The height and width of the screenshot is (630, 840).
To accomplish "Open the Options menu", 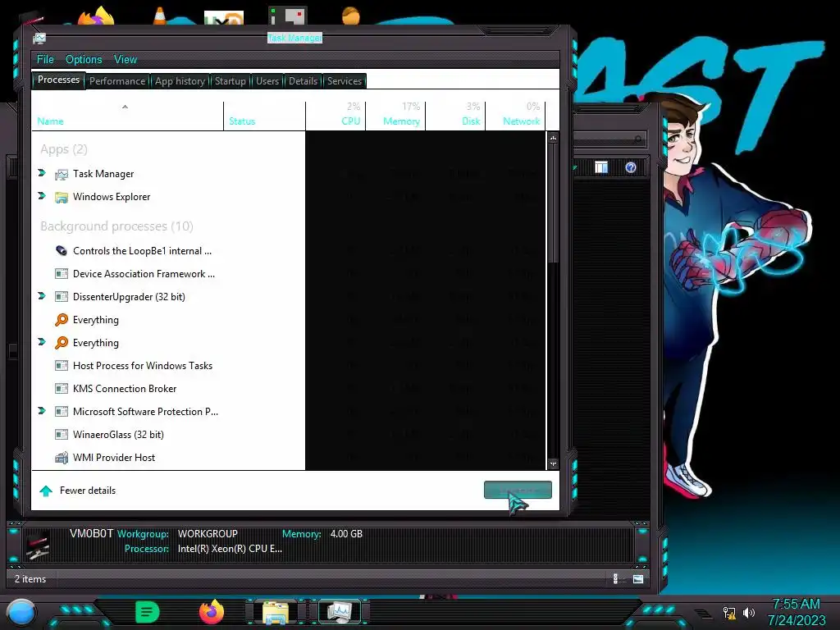I will [x=84, y=59].
